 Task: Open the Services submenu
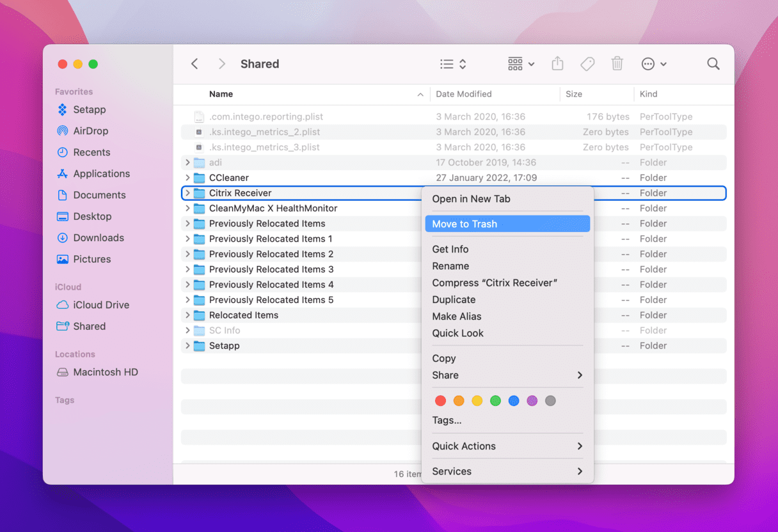click(507, 471)
